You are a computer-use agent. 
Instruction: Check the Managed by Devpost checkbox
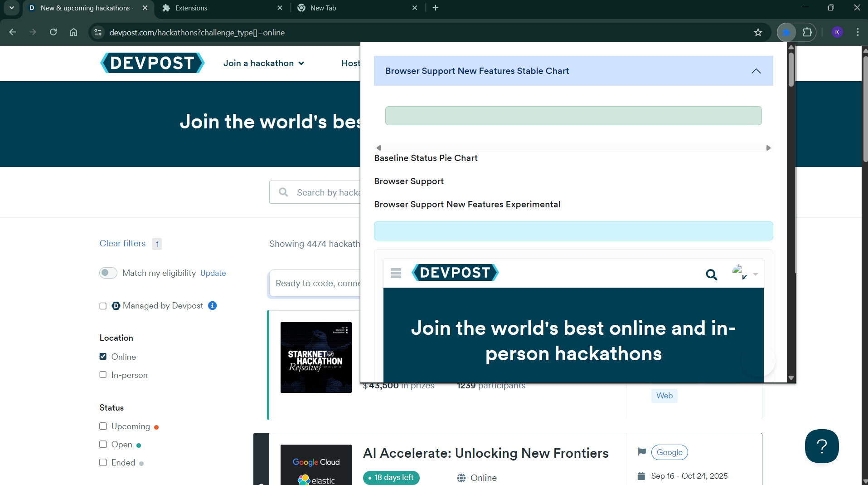[x=103, y=306]
